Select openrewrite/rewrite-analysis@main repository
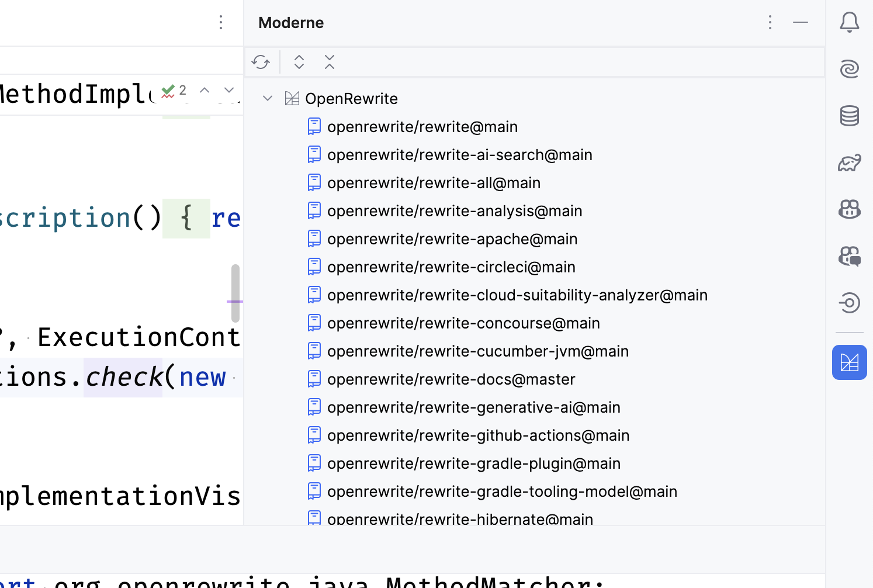Screen dimensions: 873x588 click(455, 211)
